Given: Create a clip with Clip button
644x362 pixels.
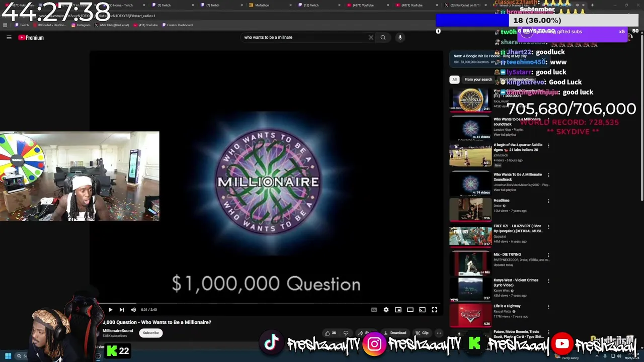Looking at the screenshot, I should (422, 333).
